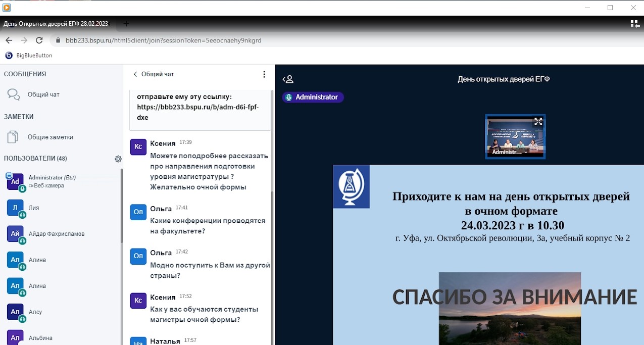This screenshot has width=644, height=345.
Task: Click the browser back arrow
Action: [x=9, y=40]
